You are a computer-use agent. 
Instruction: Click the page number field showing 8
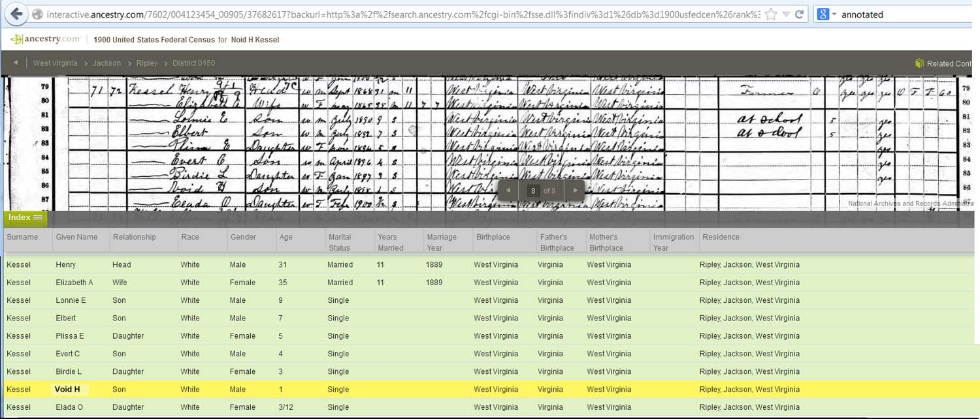pos(533,191)
